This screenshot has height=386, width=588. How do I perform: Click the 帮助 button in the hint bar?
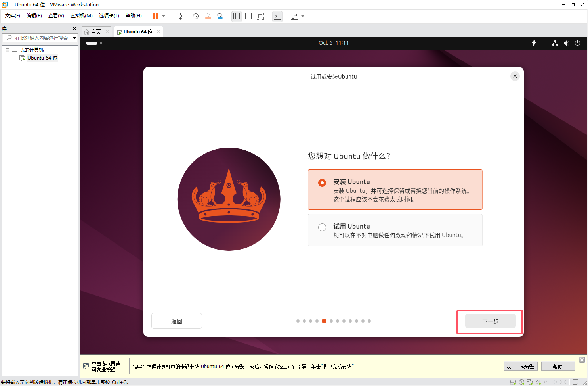click(x=558, y=367)
